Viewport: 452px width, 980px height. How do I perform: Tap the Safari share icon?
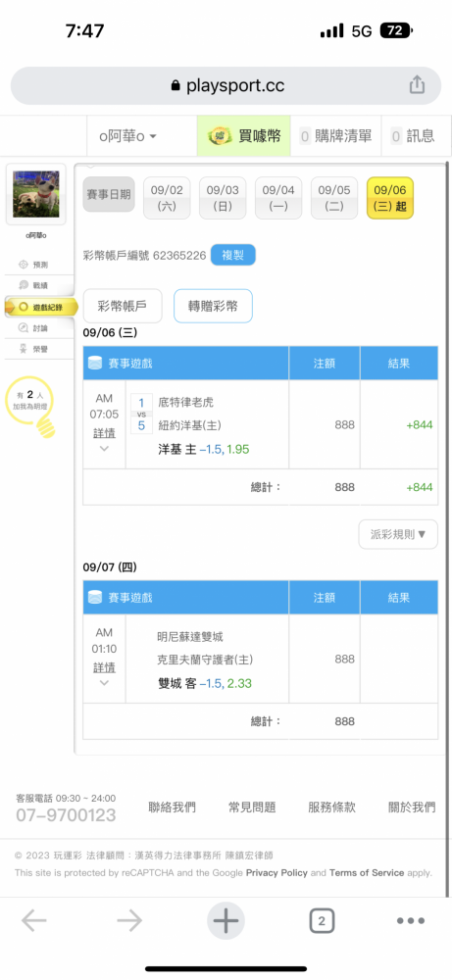[x=417, y=84]
